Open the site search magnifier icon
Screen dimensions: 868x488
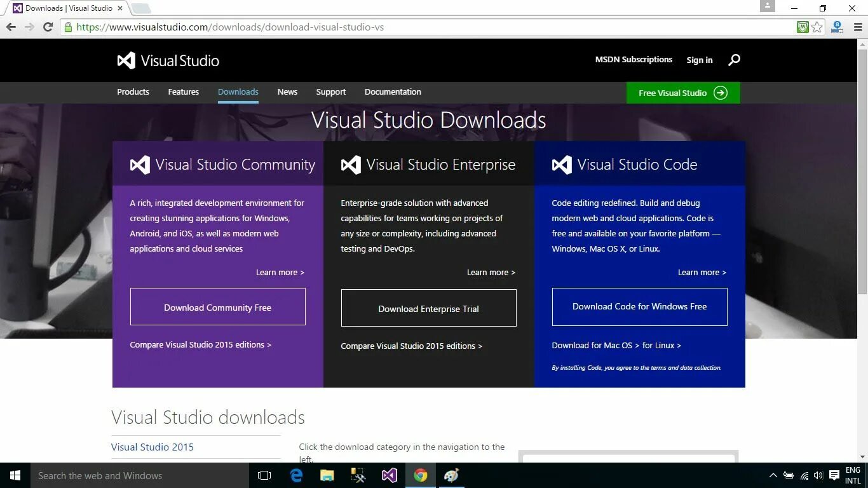coord(734,60)
